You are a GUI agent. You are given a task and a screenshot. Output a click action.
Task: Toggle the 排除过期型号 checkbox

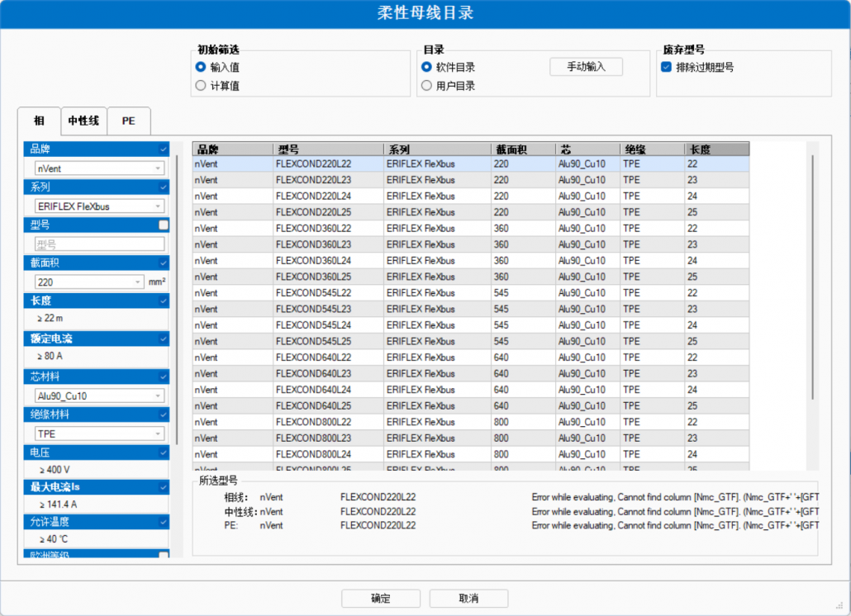click(666, 68)
